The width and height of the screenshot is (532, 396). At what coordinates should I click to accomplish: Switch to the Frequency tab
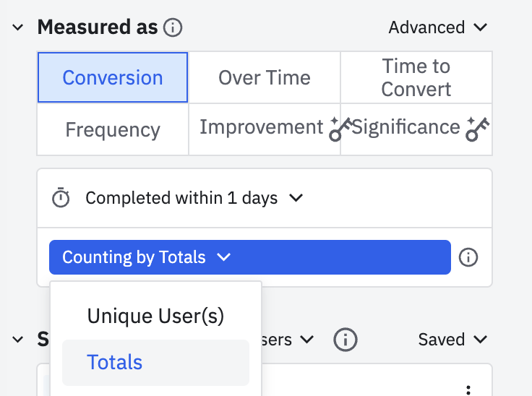coord(113,129)
